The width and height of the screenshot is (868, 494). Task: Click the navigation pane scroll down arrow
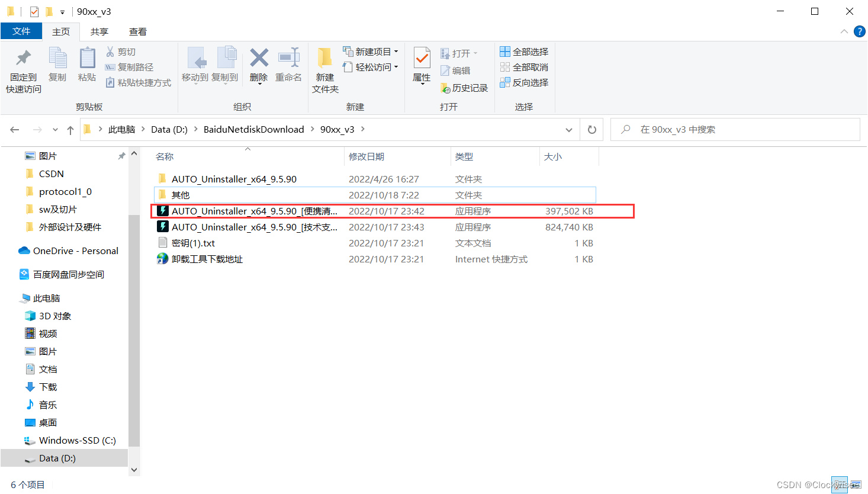pos(134,470)
